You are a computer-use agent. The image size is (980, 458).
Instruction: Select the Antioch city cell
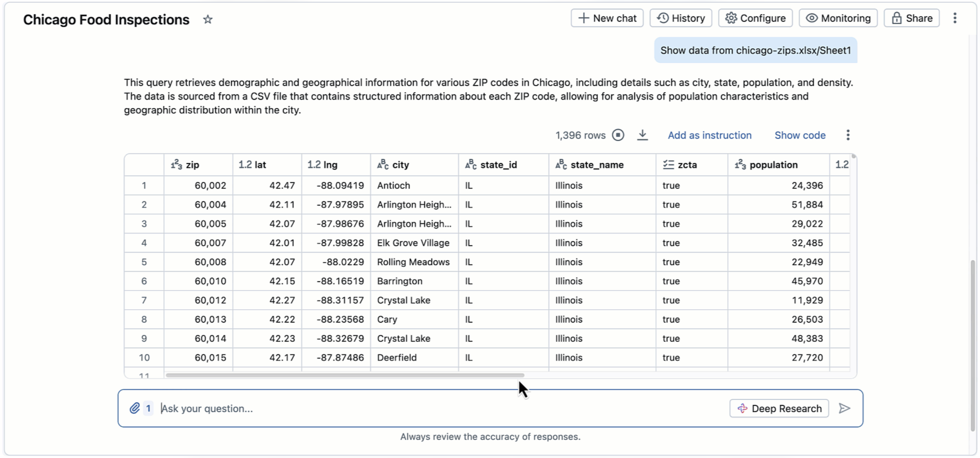(x=414, y=185)
